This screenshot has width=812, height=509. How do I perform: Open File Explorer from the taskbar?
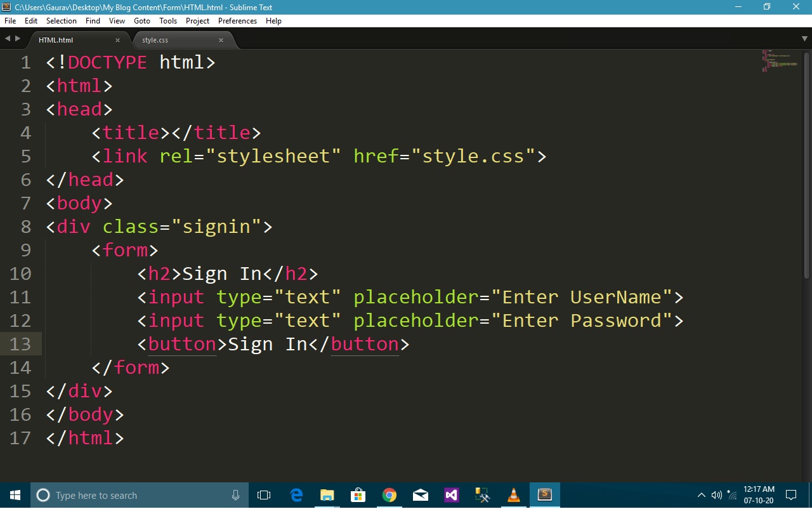pyautogui.click(x=327, y=495)
